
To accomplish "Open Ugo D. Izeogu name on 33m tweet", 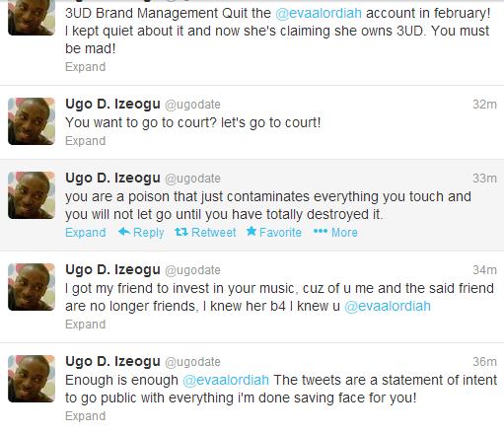I will coord(112,178).
